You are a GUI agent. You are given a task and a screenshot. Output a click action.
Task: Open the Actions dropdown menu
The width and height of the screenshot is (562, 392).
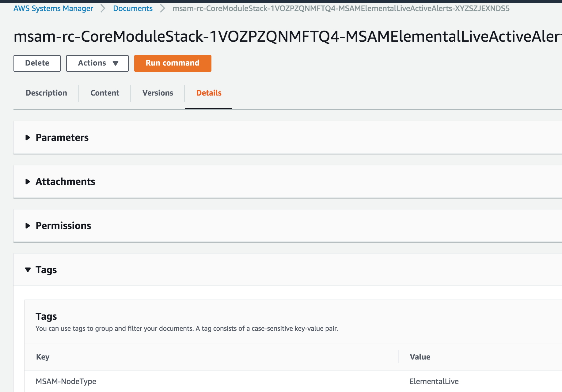[x=97, y=63]
